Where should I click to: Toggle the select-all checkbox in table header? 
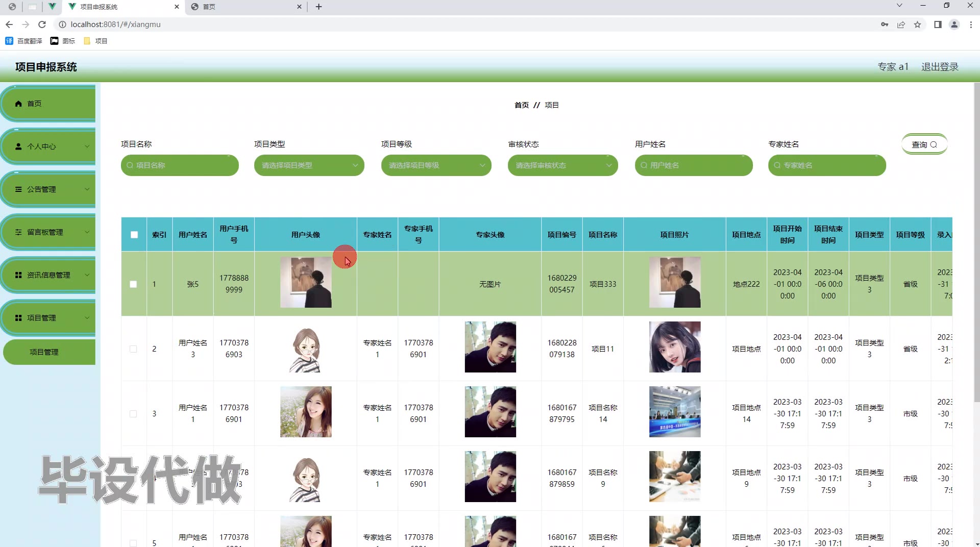[134, 235]
